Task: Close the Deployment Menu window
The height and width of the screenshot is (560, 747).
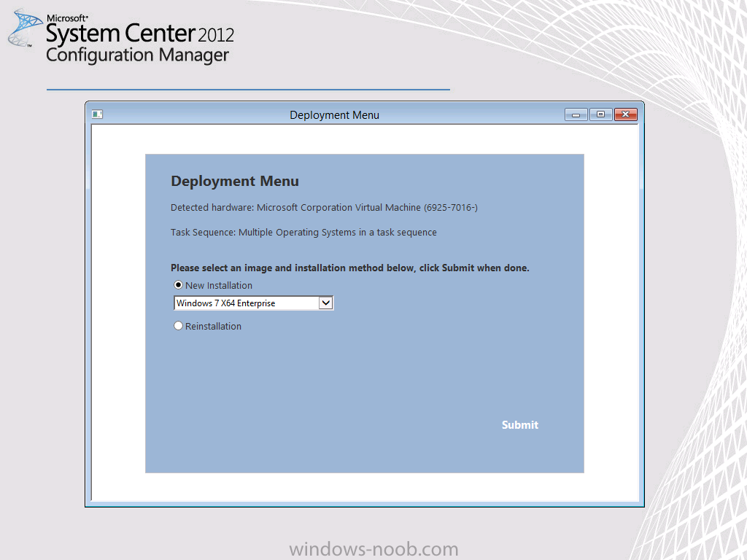Action: (625, 114)
